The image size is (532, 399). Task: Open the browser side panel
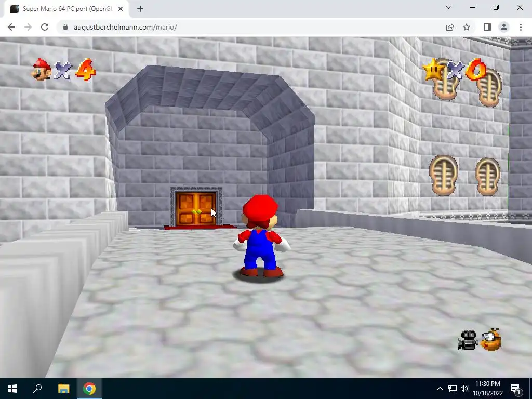(x=487, y=27)
